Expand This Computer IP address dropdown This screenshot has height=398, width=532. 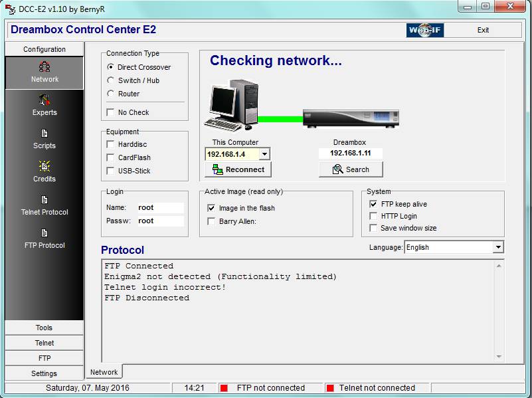[264, 154]
